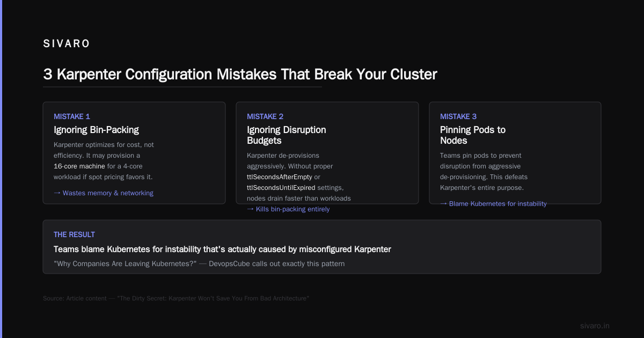Select the MISTAKE 1 label
Image resolution: width=644 pixels, height=338 pixels.
tap(72, 116)
